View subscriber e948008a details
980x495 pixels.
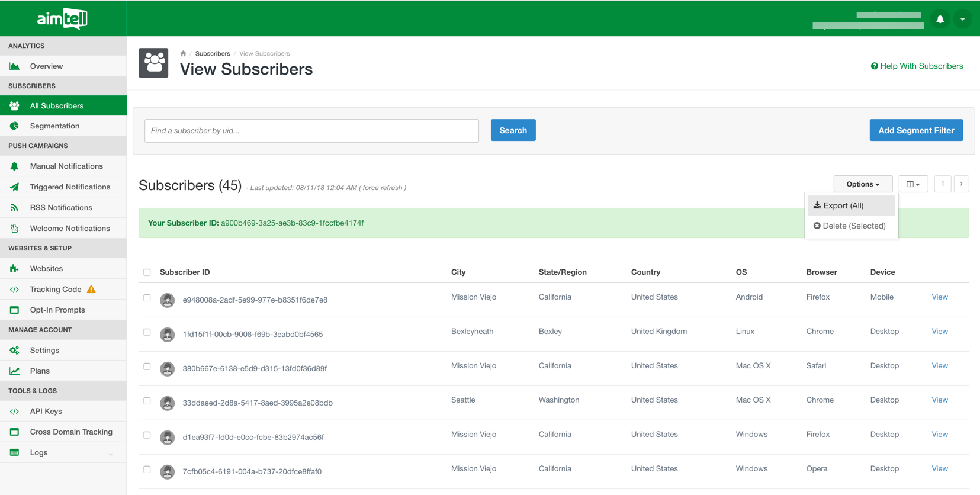click(x=940, y=297)
